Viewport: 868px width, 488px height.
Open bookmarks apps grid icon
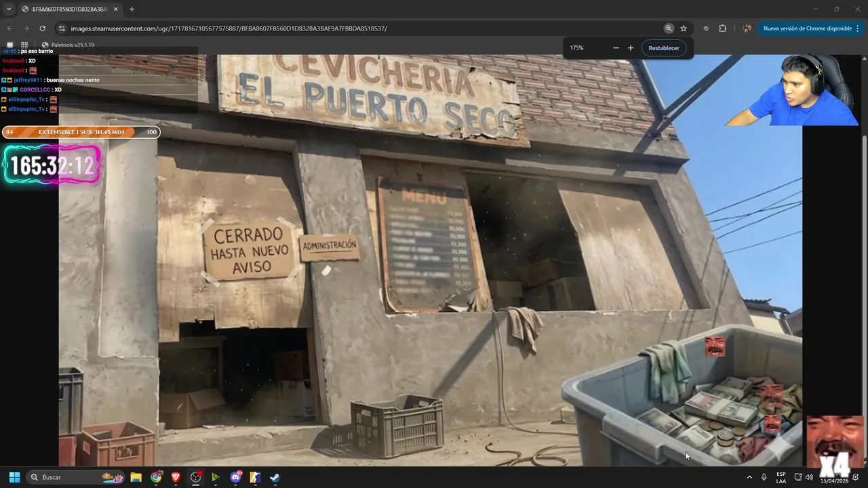point(24,45)
